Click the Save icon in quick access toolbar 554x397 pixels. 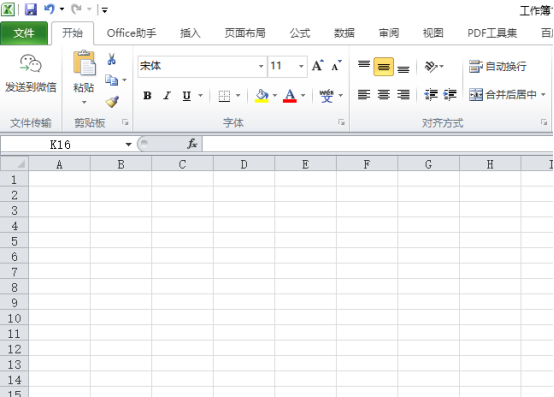coord(31,10)
